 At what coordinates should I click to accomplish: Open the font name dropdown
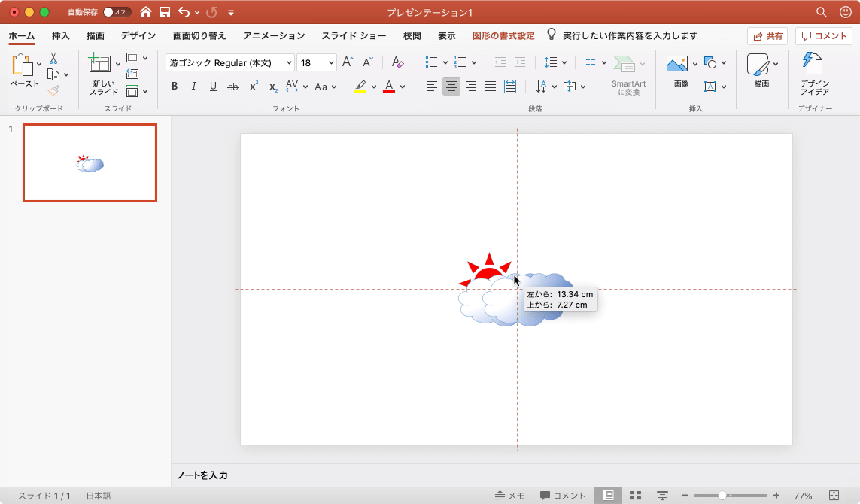290,63
